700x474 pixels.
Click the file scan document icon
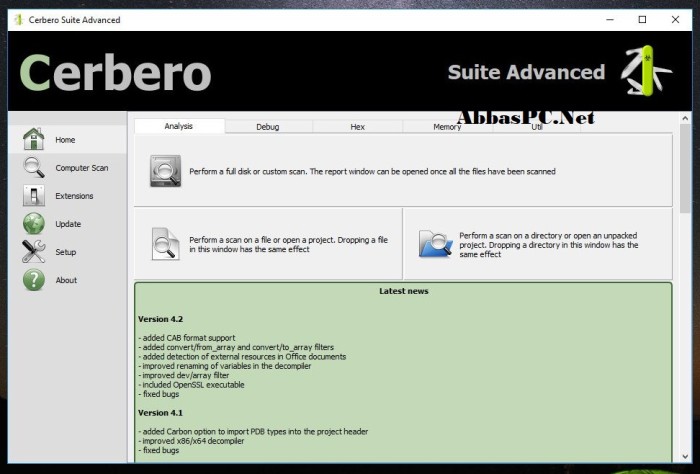pyautogui.click(x=165, y=244)
